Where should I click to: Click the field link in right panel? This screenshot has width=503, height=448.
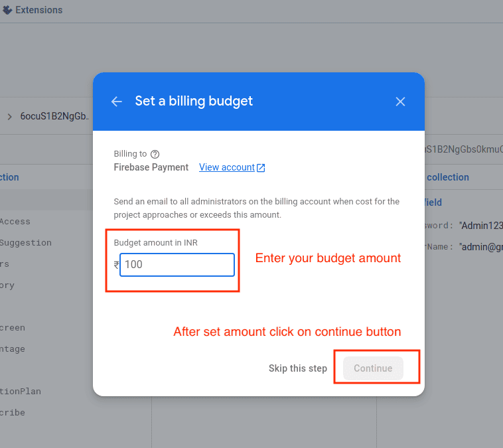[433, 202]
